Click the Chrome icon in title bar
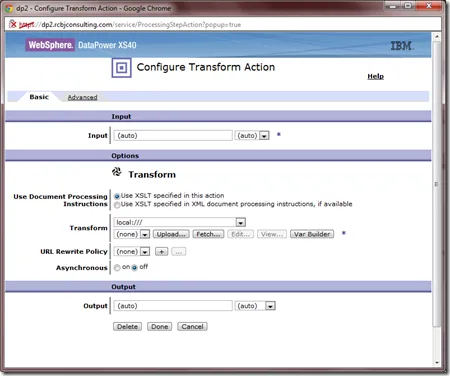Viewport: 450px width, 376px height. click(x=9, y=8)
